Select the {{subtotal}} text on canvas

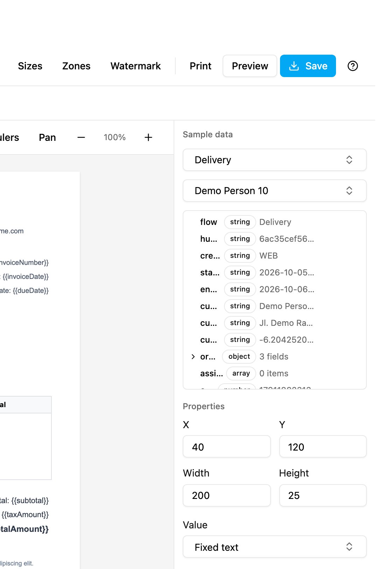click(30, 501)
